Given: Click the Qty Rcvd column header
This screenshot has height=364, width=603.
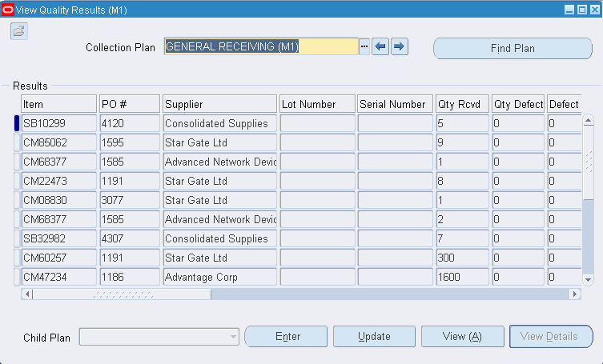Looking at the screenshot, I should click(x=462, y=104).
